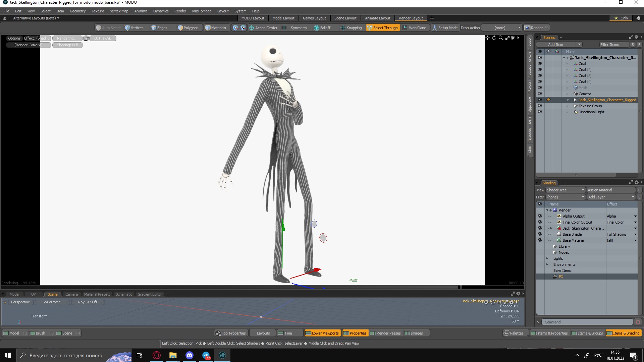Click the Camera item icon in item list

[576, 94]
